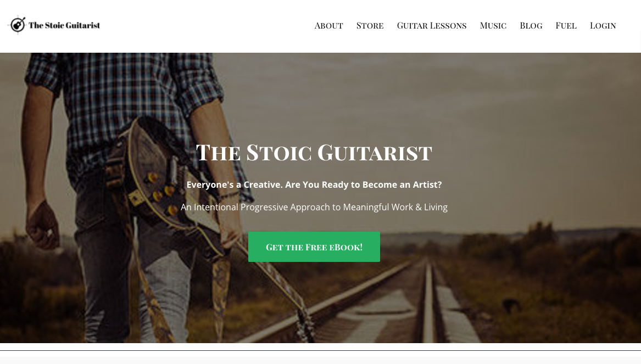
Task: Click the horizontal divider line below hero
Action: [x=321, y=350]
